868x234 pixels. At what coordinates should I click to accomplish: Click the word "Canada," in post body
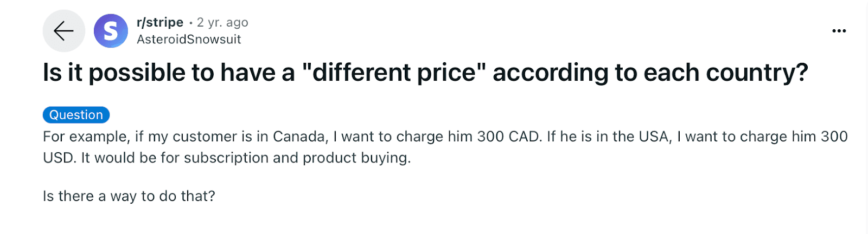tap(301, 136)
